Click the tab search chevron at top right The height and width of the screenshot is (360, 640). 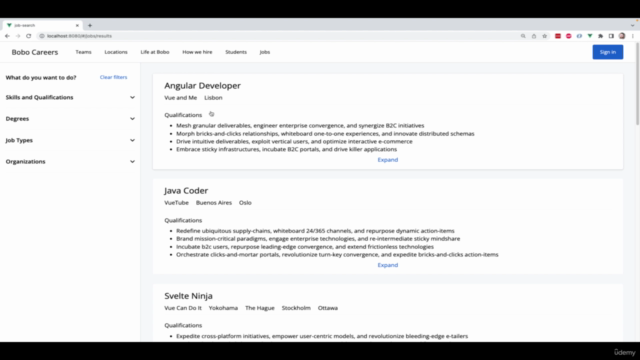pos(632,25)
